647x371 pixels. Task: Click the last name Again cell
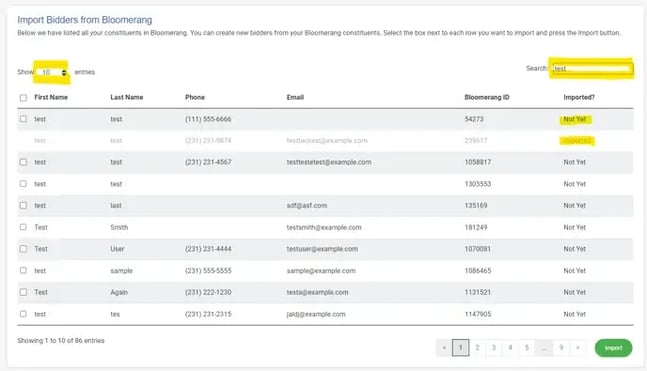click(119, 292)
